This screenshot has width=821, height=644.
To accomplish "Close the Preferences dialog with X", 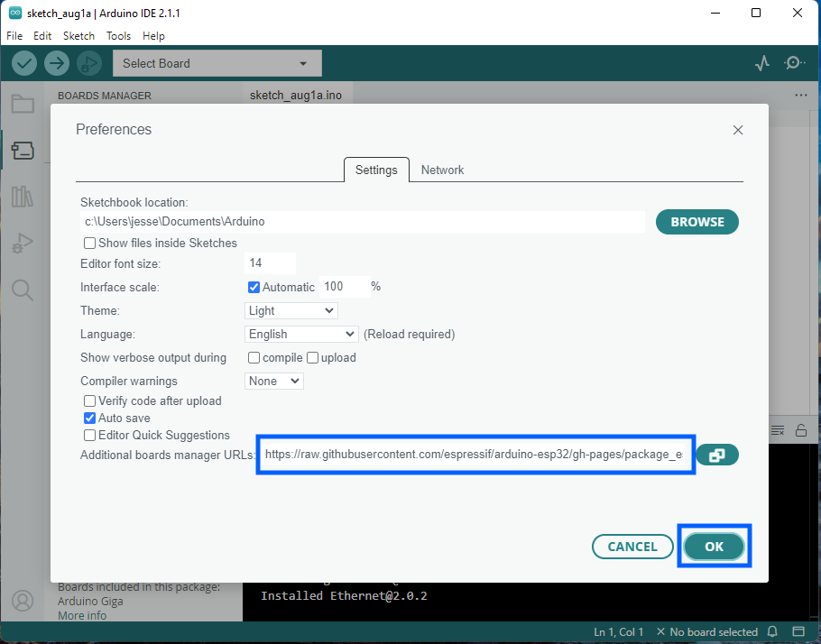I will [738, 130].
